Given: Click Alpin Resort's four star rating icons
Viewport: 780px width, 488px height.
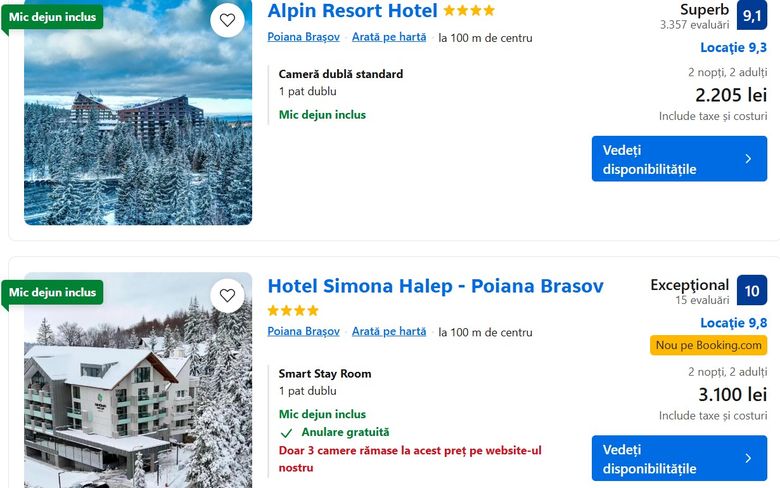Looking at the screenshot, I should click(469, 11).
